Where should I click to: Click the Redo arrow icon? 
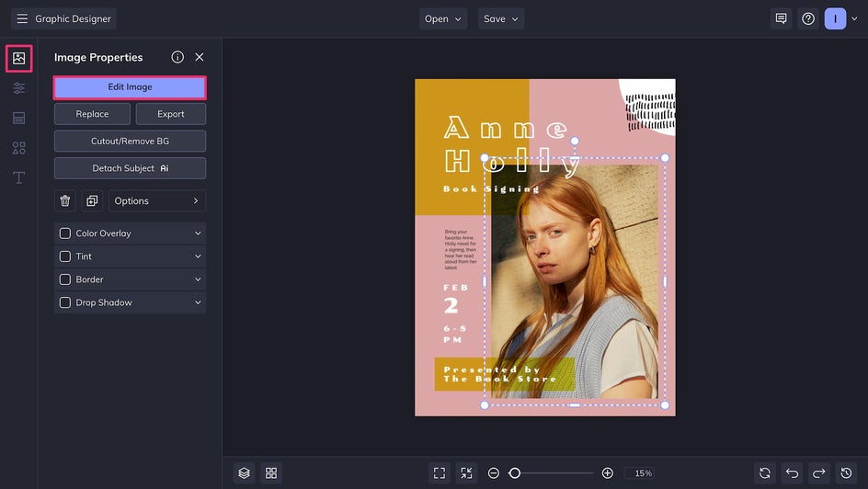818,472
